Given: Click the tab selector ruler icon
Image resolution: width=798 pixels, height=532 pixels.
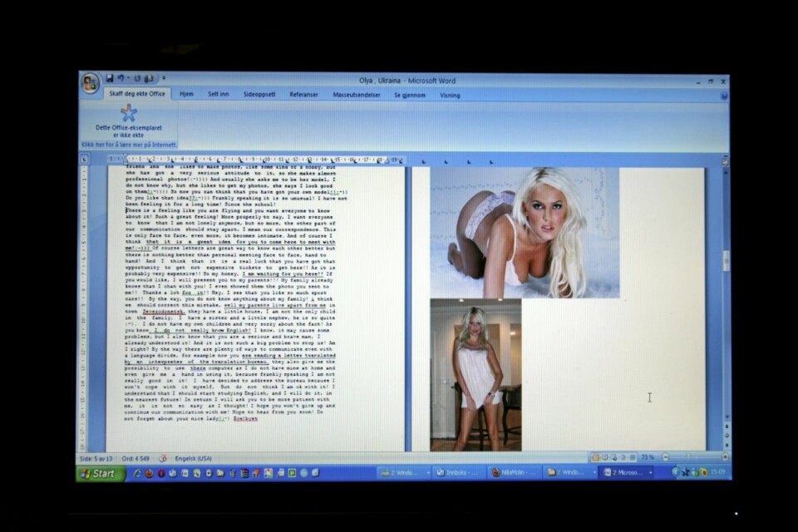Looking at the screenshot, I should [85, 158].
